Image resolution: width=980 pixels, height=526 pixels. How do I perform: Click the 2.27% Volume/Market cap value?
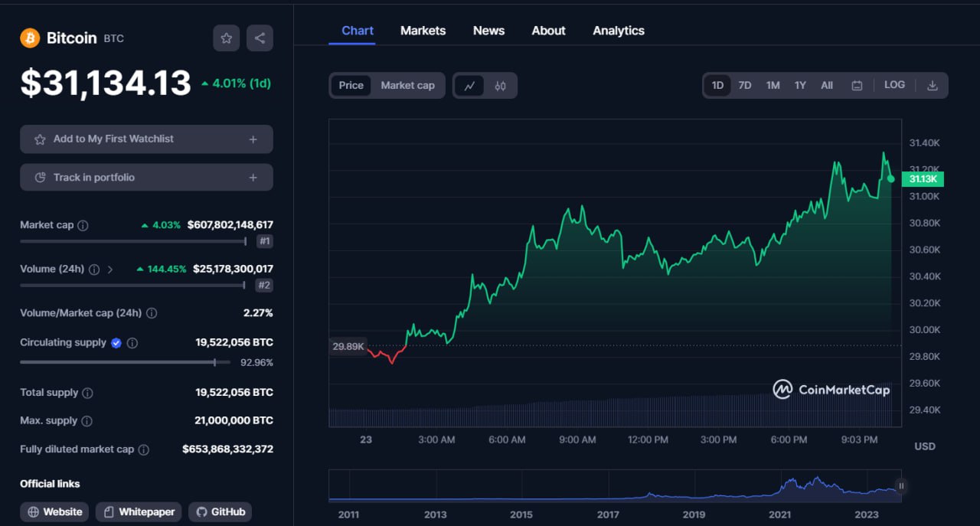point(258,313)
